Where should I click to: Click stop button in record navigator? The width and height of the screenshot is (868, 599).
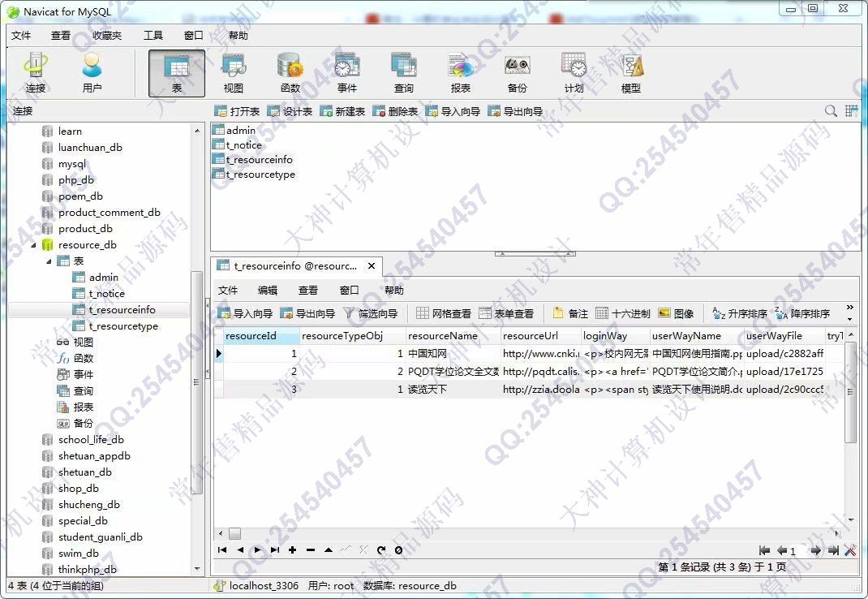tap(398, 550)
